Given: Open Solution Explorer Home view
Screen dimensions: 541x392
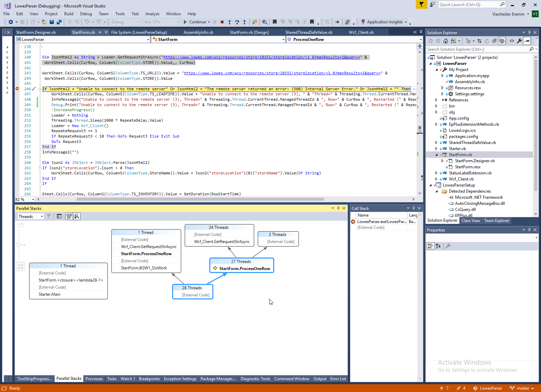Looking at the screenshot, I should coord(446,41).
